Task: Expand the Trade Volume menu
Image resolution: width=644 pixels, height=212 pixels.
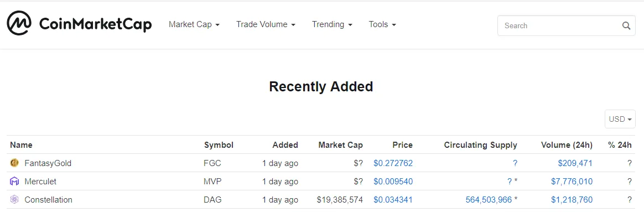Action: pos(266,24)
